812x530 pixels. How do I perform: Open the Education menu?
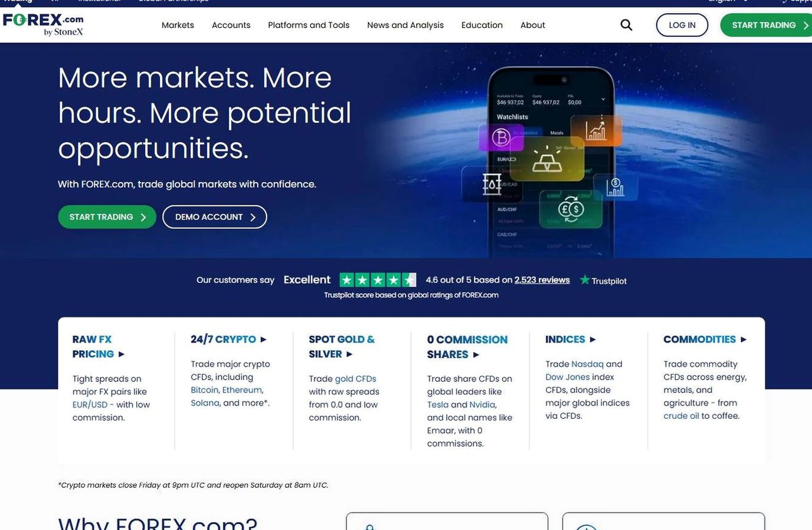coord(482,25)
